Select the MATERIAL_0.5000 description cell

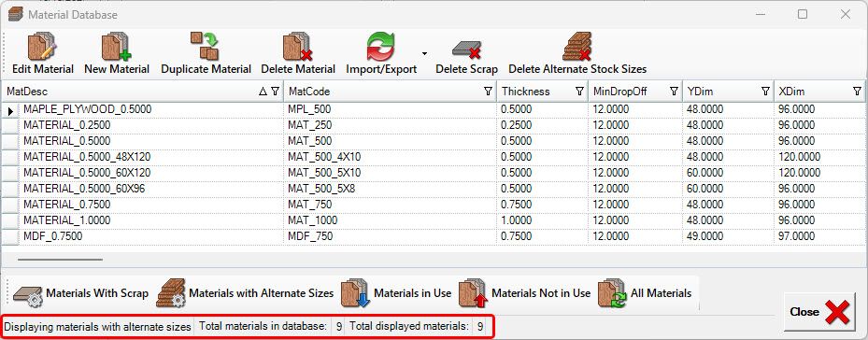pos(151,141)
